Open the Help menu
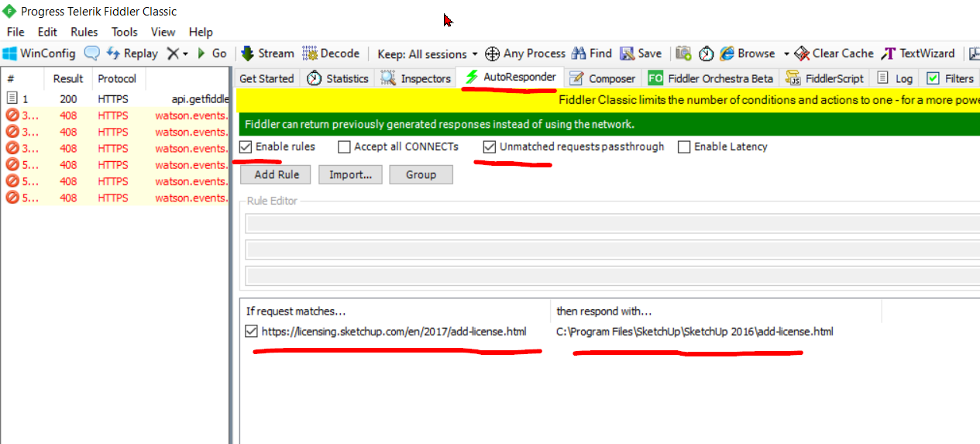 point(201,32)
